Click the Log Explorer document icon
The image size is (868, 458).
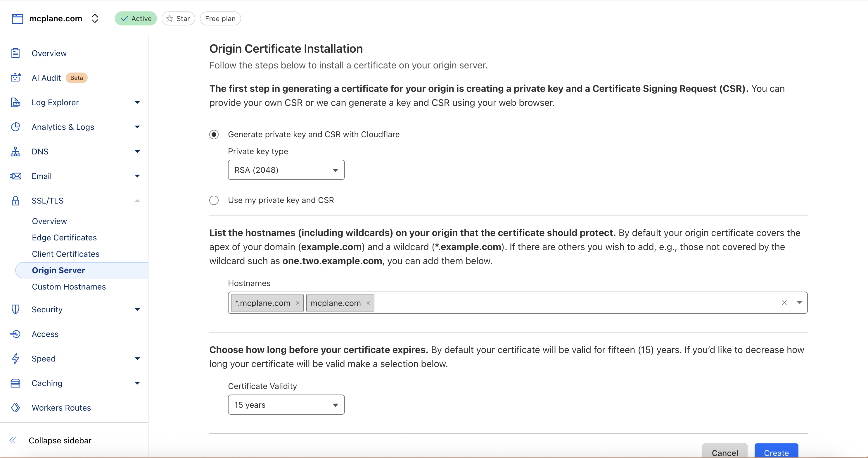pos(15,103)
